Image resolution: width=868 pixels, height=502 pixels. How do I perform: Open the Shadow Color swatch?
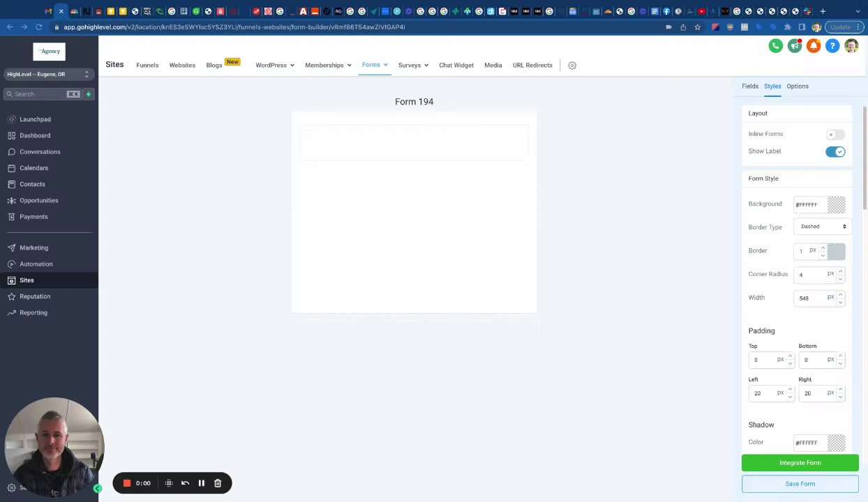click(837, 443)
